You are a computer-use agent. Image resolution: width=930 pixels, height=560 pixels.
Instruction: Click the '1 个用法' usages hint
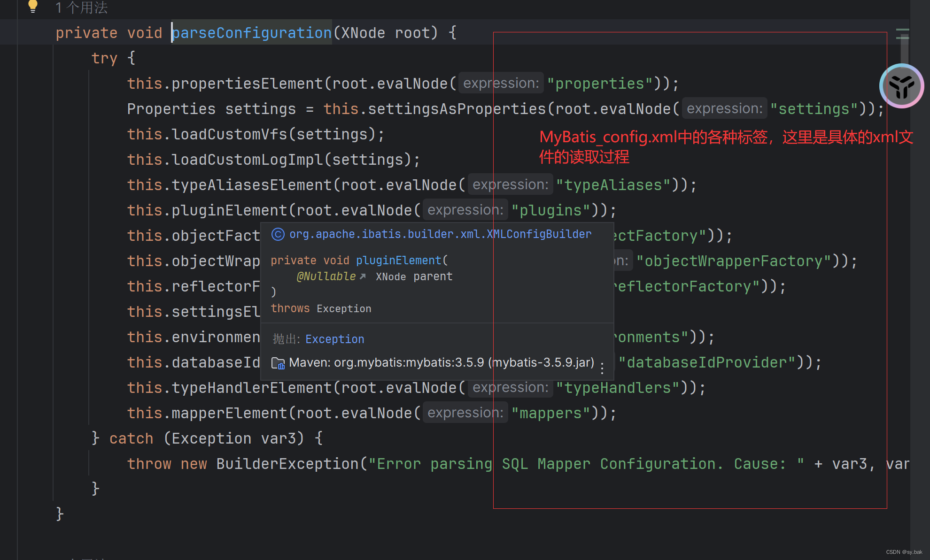(81, 8)
